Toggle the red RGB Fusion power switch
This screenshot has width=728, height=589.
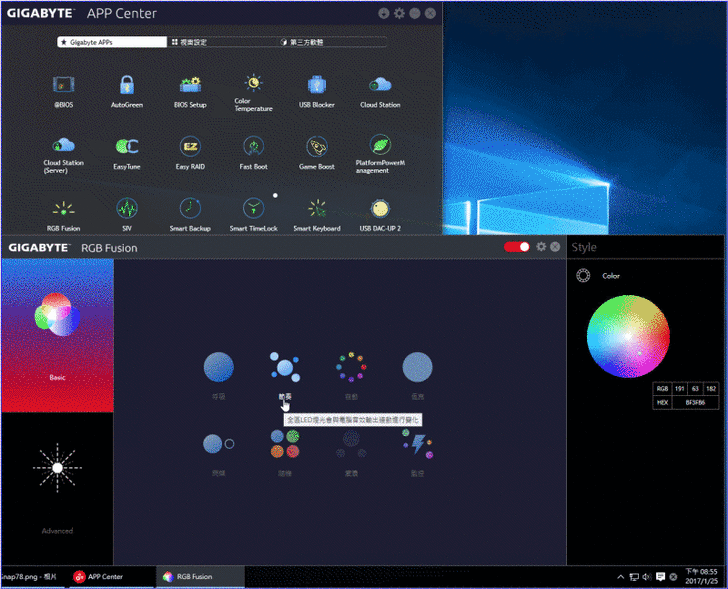[x=516, y=247]
